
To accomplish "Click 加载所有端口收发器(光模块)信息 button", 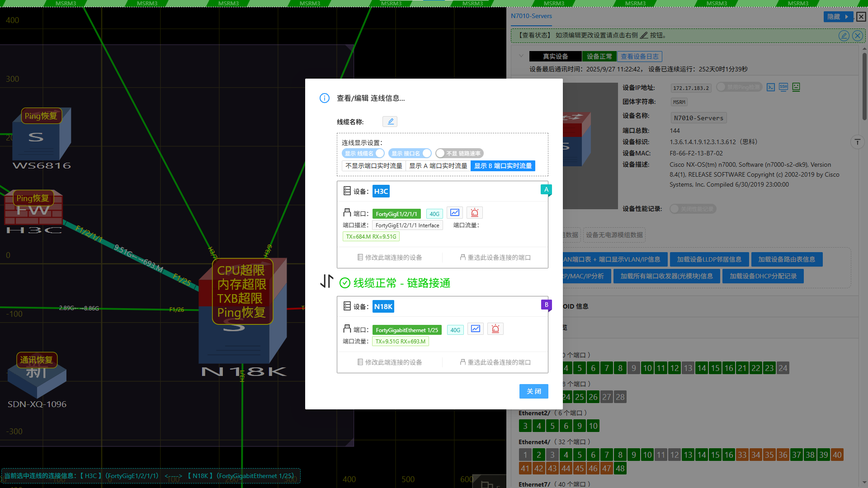I will pyautogui.click(x=666, y=276).
